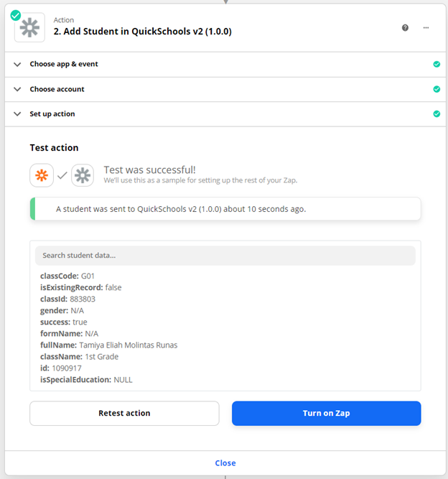The height and width of the screenshot is (479, 448).
Task: Click the action title 'Add Student in QuickSchools'
Action: click(x=142, y=32)
